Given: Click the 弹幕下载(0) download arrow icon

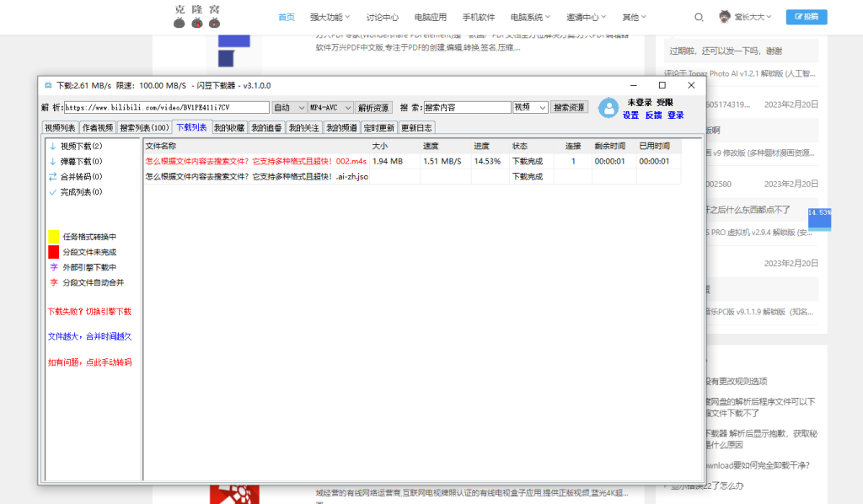Looking at the screenshot, I should pos(53,161).
